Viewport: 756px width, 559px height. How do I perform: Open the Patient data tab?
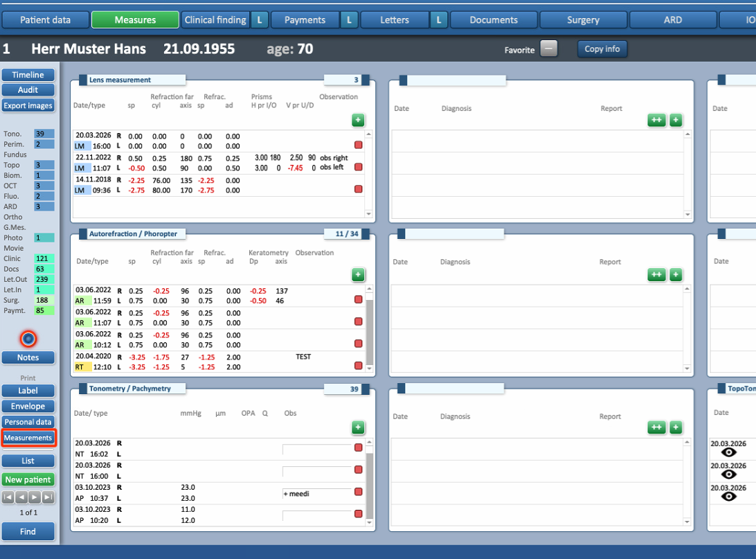pos(45,20)
